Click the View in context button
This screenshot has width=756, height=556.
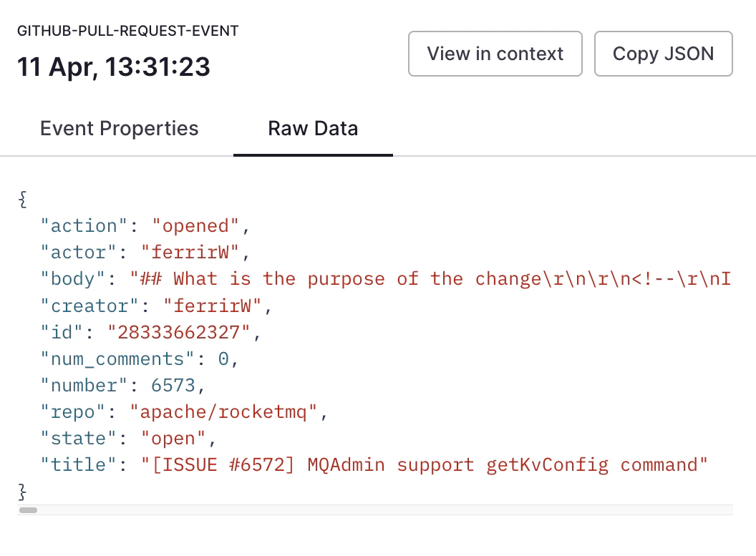point(495,54)
